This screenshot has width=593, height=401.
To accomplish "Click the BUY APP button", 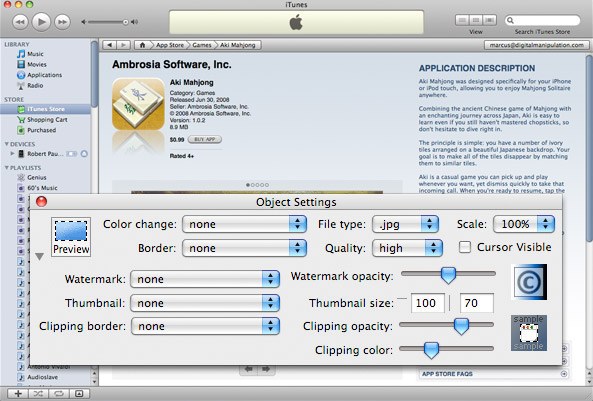I will click(205, 139).
